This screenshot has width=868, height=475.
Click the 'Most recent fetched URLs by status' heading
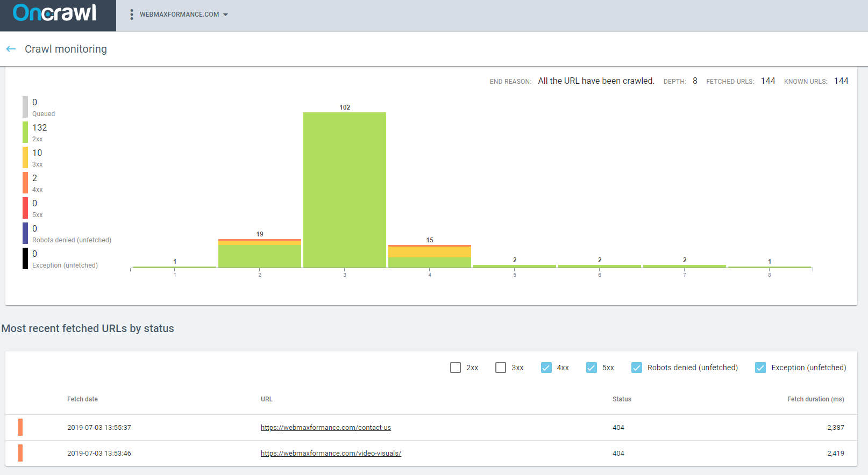pyautogui.click(x=88, y=328)
